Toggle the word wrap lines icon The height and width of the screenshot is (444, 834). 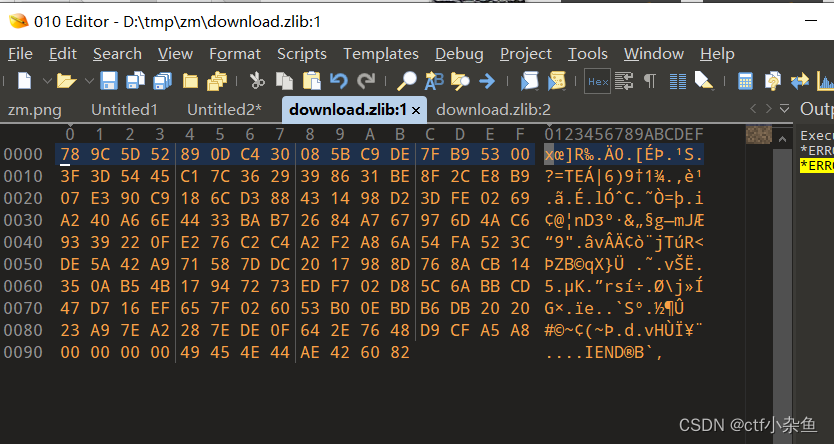[623, 81]
